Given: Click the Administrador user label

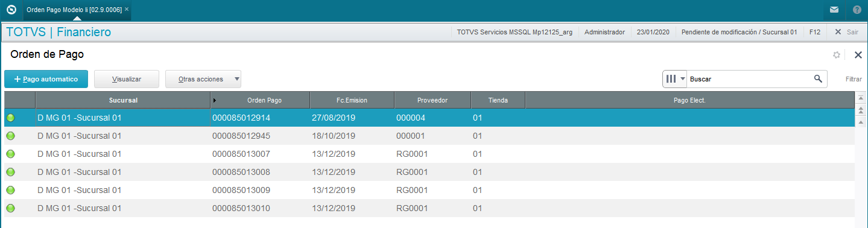Looking at the screenshot, I should (x=604, y=32).
